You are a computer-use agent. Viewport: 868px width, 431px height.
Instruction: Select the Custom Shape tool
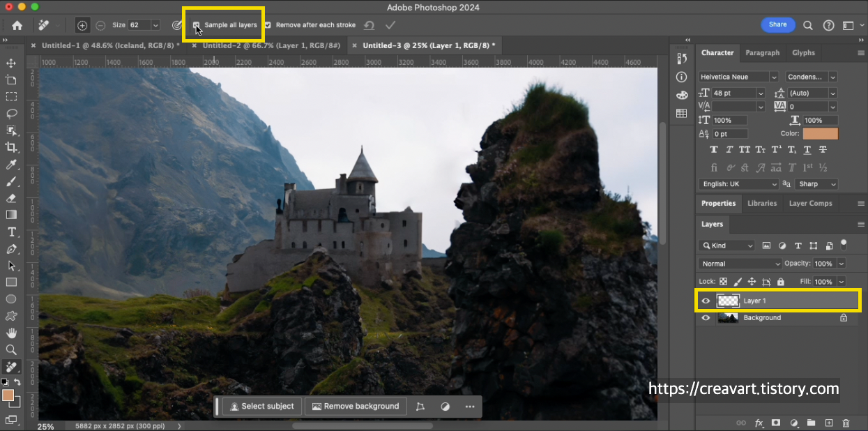pos(11,316)
